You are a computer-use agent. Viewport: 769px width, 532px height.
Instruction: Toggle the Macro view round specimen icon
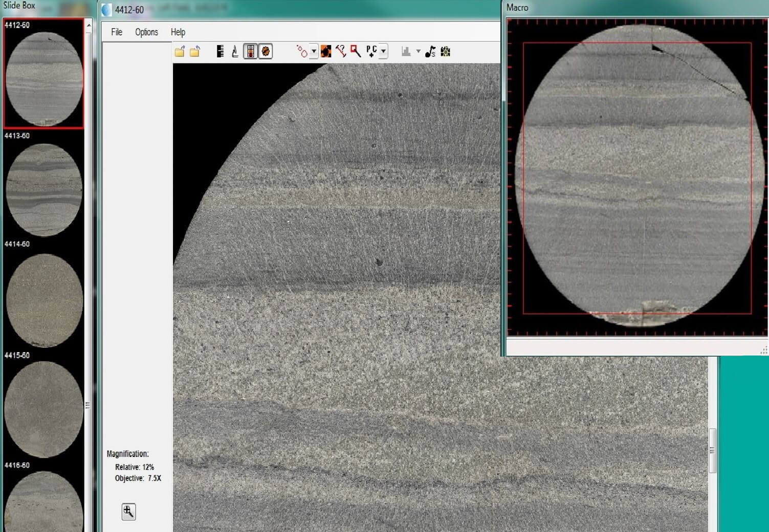click(x=266, y=52)
